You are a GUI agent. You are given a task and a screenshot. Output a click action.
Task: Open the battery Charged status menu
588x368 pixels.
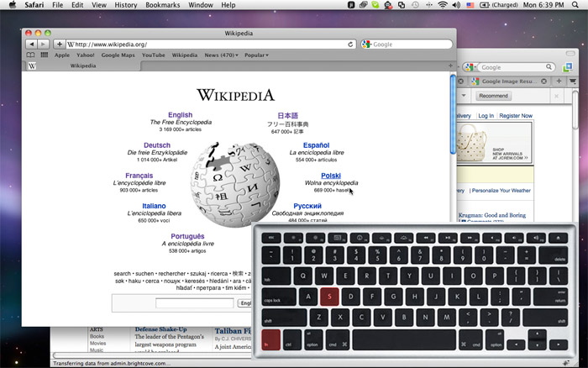pos(499,5)
